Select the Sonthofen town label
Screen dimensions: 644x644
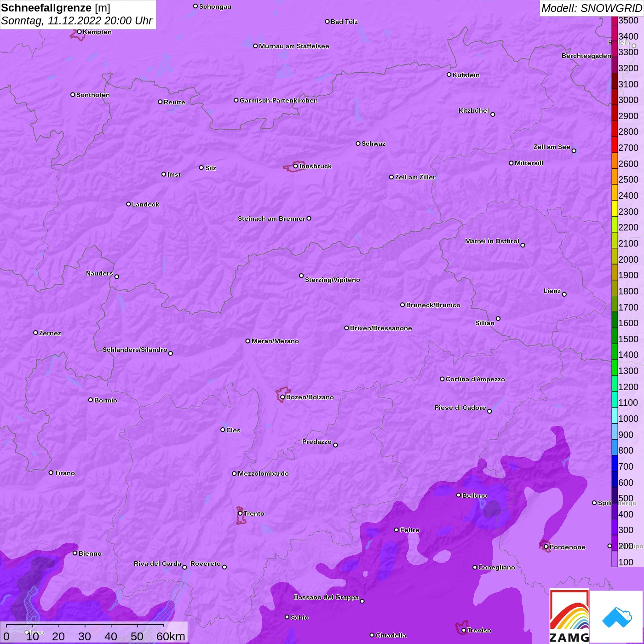tap(93, 95)
